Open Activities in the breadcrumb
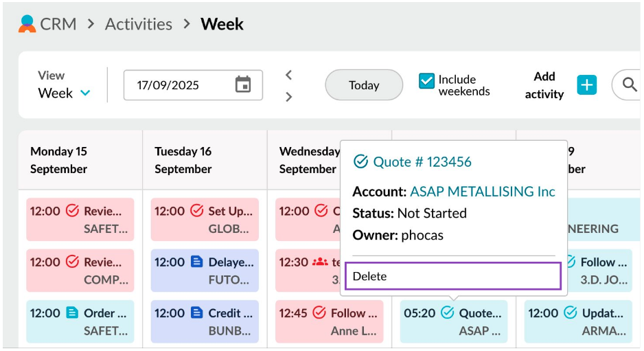The image size is (644, 351). 139,24
